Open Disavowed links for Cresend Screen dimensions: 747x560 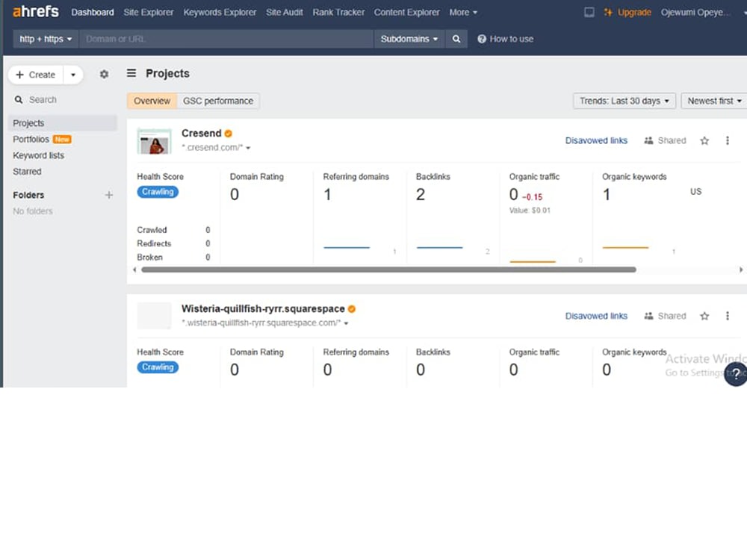[x=596, y=140]
